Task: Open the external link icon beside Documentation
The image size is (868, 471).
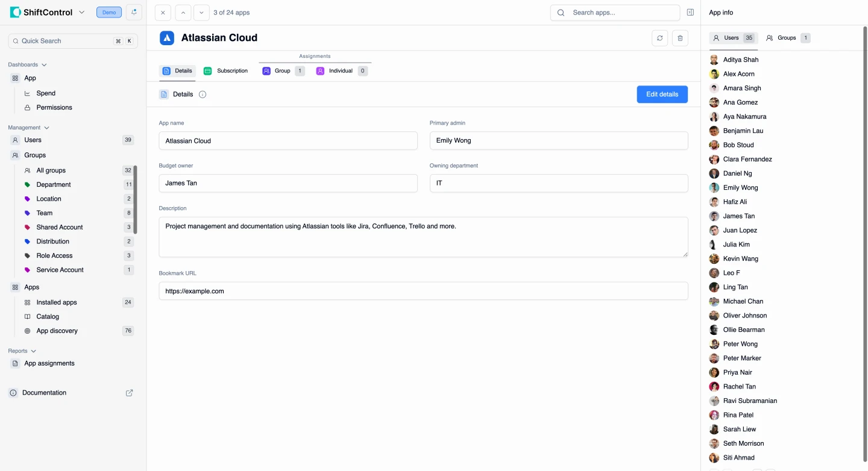Action: tap(129, 393)
